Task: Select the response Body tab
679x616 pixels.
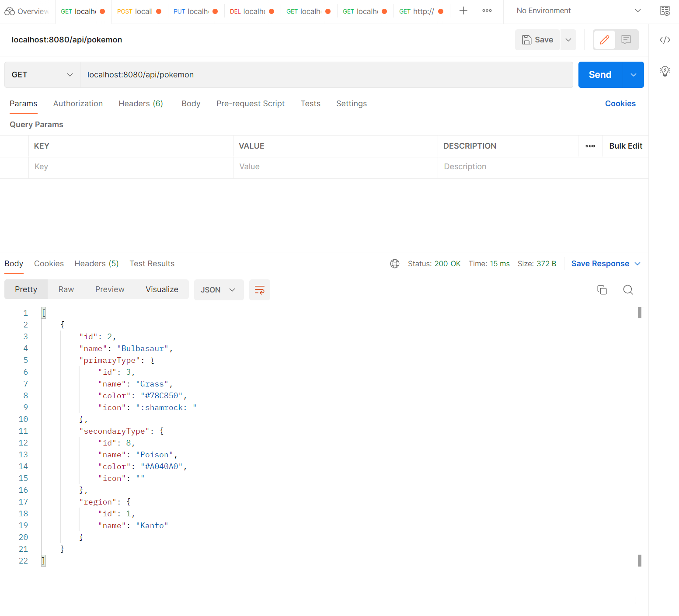Action: [14, 264]
